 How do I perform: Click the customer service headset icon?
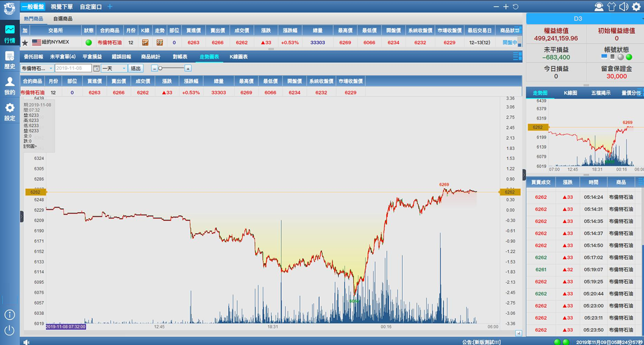tap(599, 7)
